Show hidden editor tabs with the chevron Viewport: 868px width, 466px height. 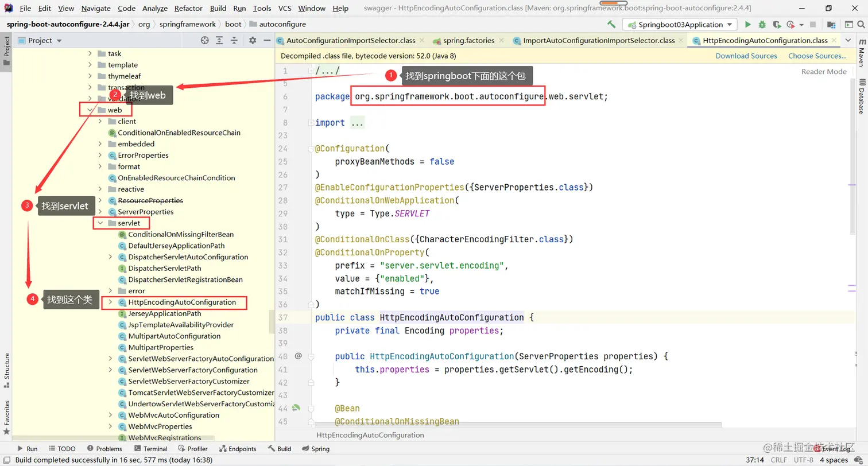848,40
